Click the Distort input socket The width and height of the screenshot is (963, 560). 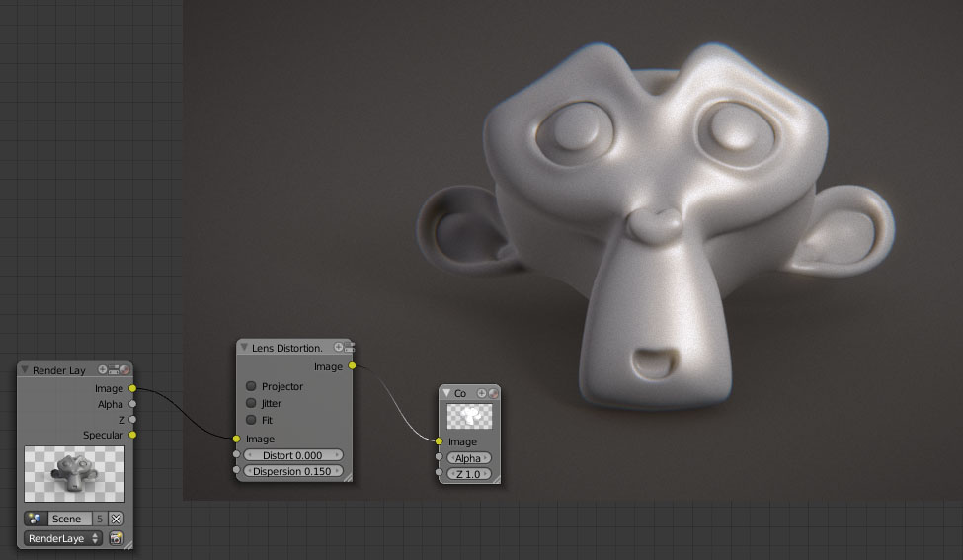[x=236, y=455]
